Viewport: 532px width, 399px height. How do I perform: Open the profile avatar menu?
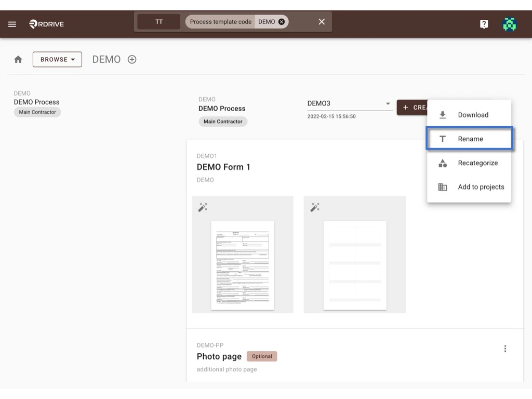(x=509, y=23)
